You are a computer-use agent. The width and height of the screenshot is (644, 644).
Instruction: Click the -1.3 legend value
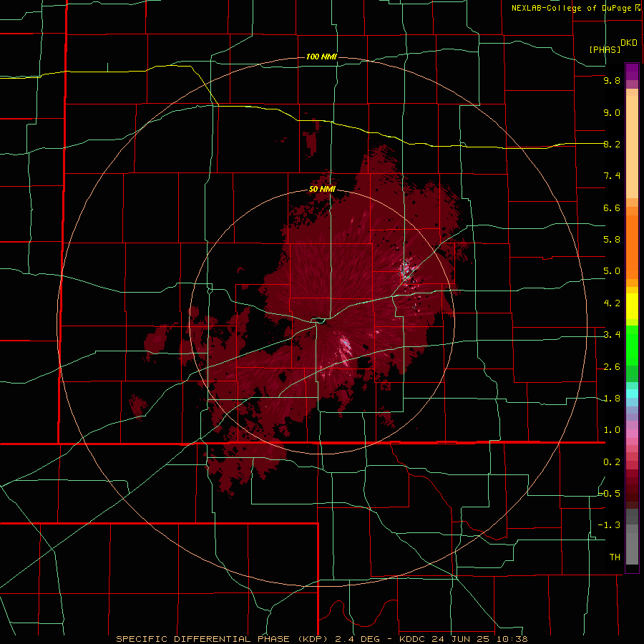click(610, 525)
